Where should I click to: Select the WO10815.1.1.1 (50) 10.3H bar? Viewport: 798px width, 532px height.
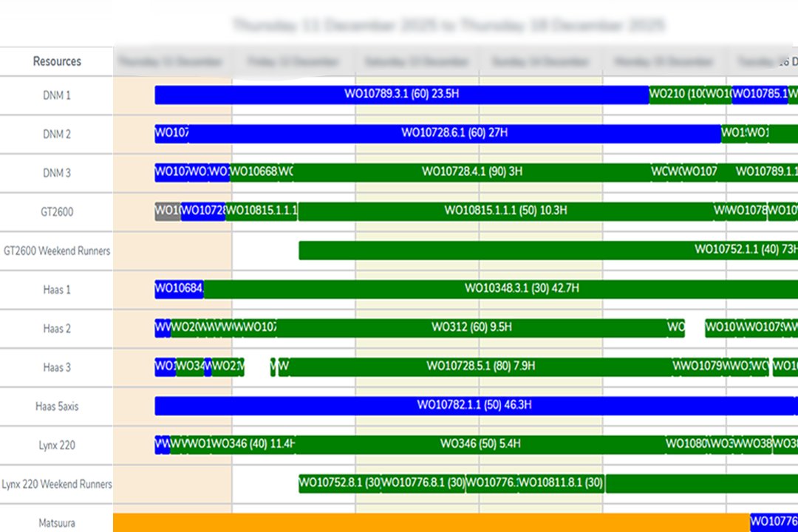click(505, 211)
